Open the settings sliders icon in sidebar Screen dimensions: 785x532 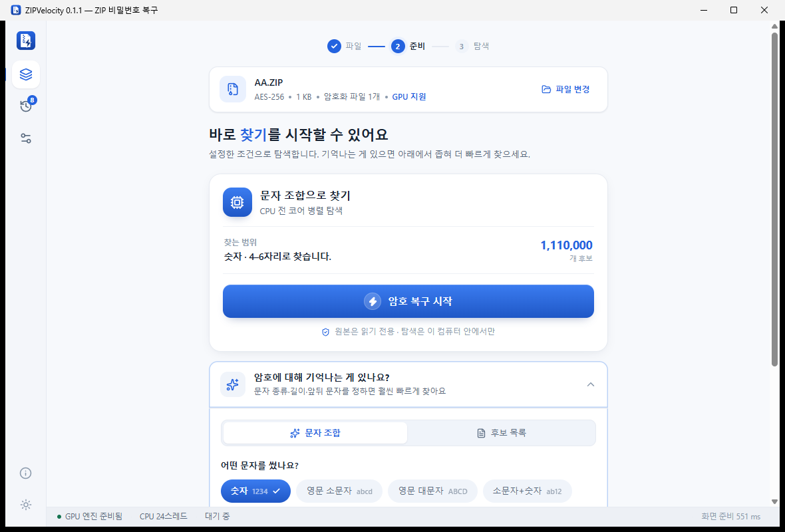[26, 138]
